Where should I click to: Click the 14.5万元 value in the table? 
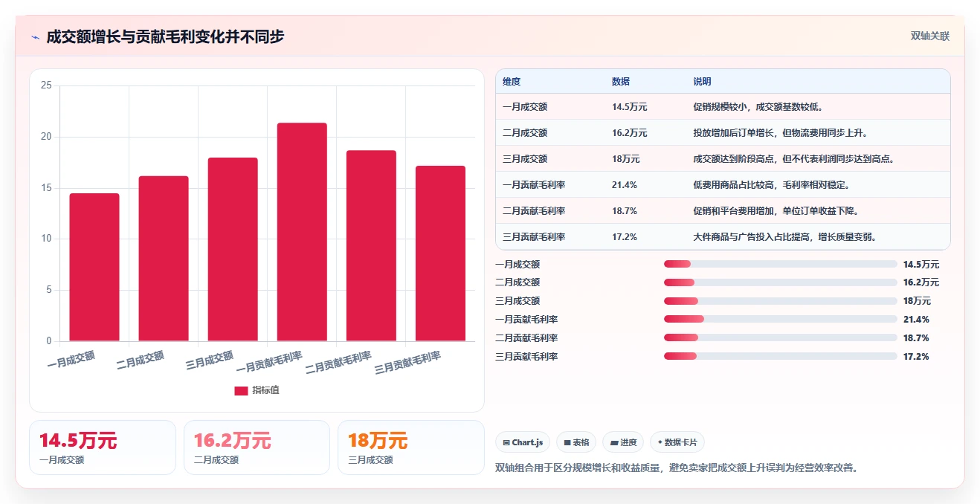click(630, 107)
